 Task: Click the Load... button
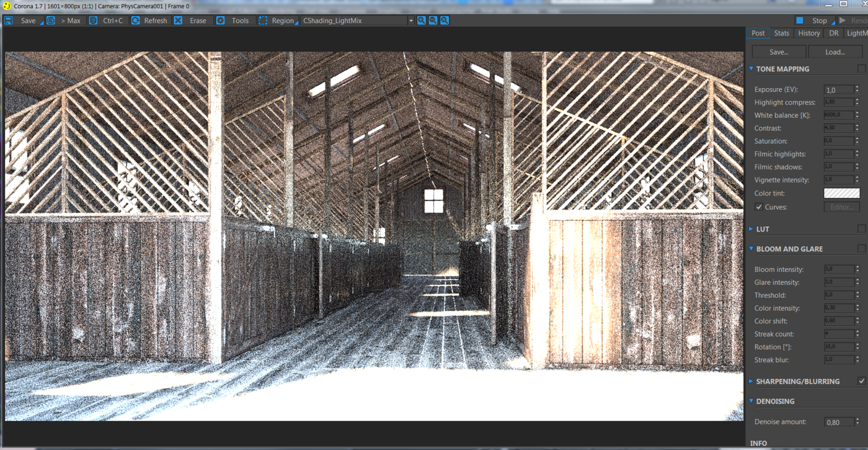pyautogui.click(x=835, y=52)
